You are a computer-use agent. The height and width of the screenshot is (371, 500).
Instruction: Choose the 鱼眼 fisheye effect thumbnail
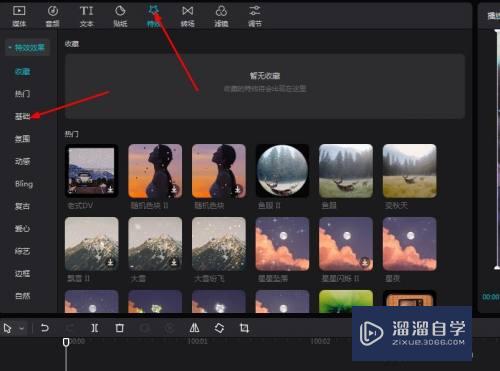pyautogui.click(x=346, y=171)
